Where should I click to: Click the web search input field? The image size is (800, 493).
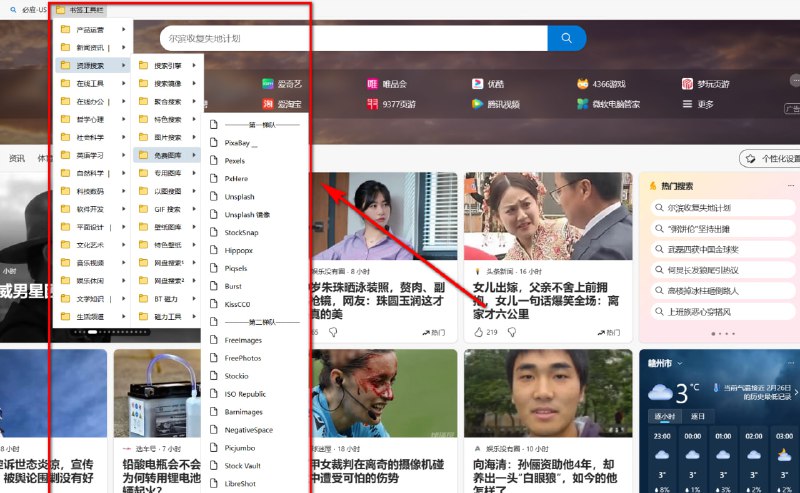[x=354, y=38]
